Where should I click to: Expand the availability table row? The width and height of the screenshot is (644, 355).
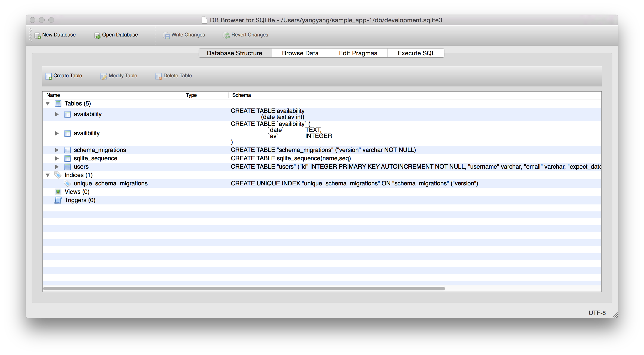(x=57, y=114)
